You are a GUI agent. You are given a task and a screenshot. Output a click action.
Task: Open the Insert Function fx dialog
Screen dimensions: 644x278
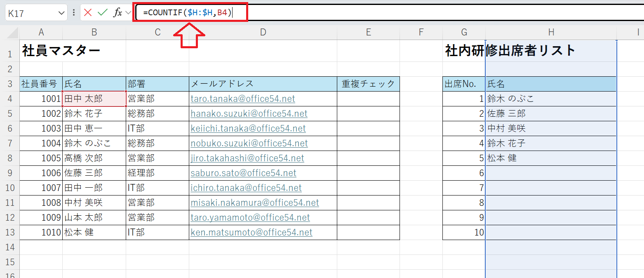pos(118,13)
